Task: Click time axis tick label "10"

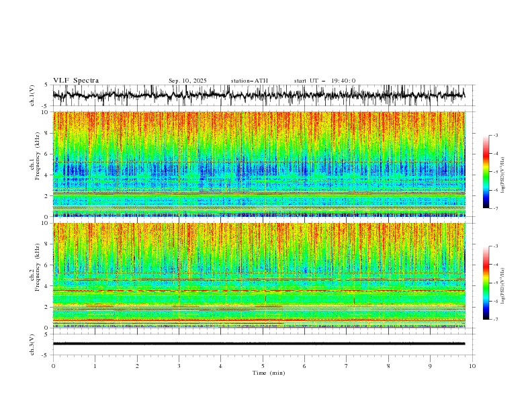Action: (x=472, y=366)
